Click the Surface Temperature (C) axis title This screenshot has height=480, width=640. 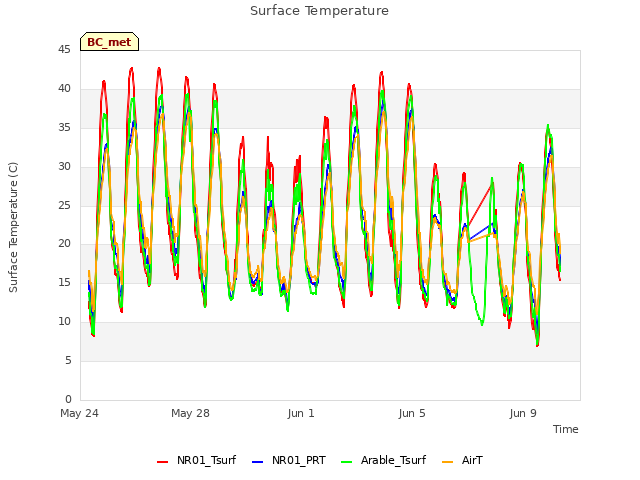(13, 227)
